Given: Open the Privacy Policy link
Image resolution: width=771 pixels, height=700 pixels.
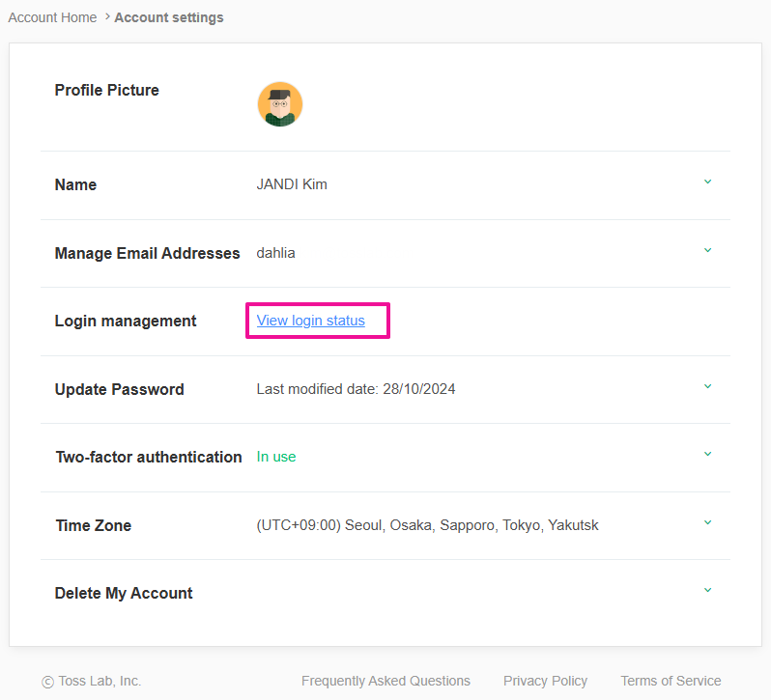Looking at the screenshot, I should (545, 681).
